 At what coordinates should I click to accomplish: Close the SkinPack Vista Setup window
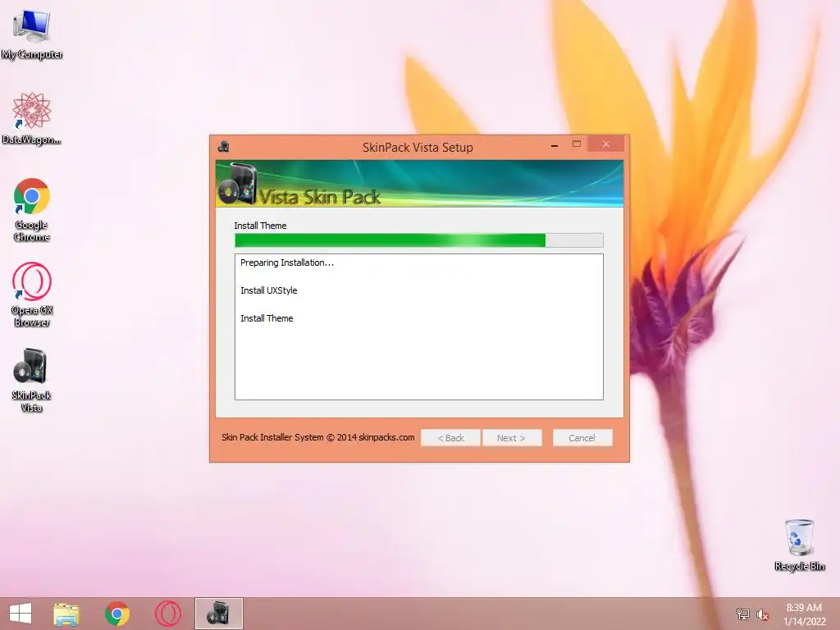(606, 144)
